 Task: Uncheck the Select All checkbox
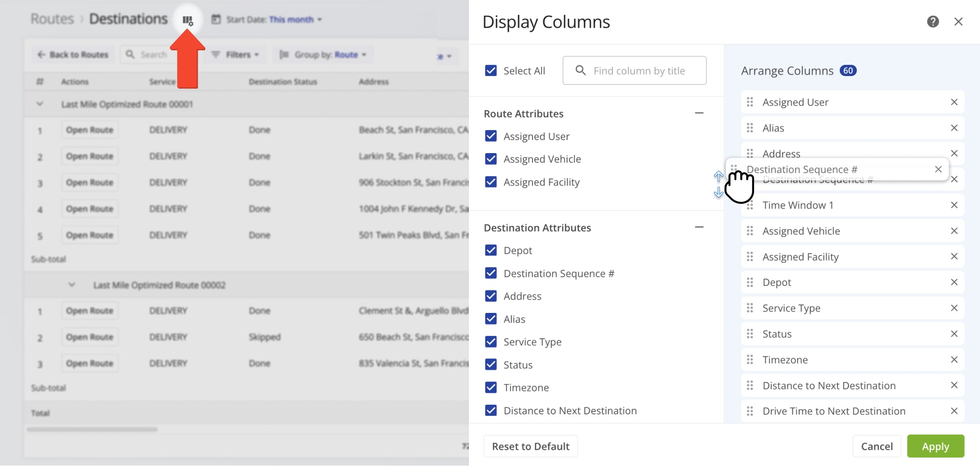coord(491,70)
